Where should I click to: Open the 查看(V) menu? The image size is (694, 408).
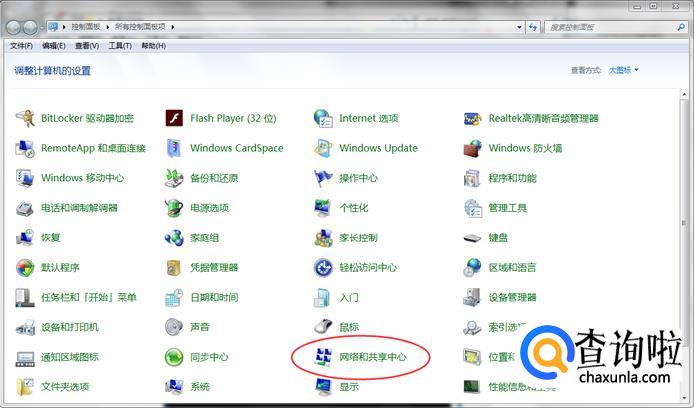tap(87, 46)
